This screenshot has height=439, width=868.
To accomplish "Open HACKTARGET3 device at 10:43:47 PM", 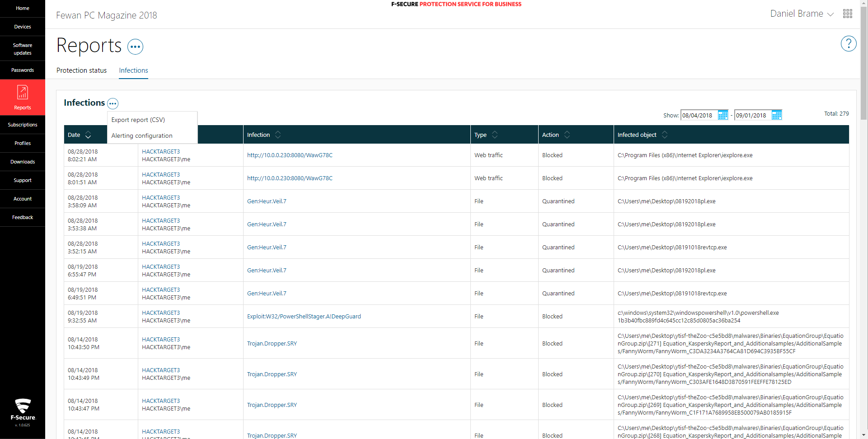I will coord(161,401).
